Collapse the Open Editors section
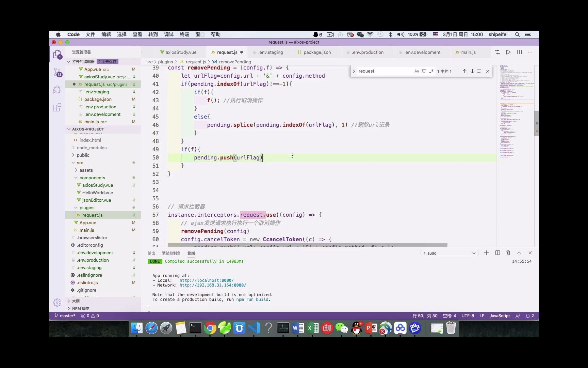 pyautogui.click(x=69, y=62)
